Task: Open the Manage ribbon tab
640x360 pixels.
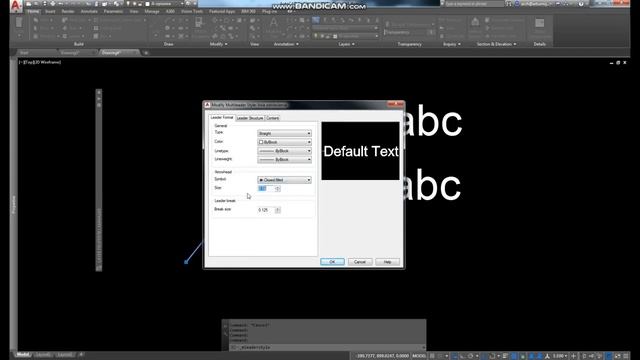Action: click(x=151, y=11)
